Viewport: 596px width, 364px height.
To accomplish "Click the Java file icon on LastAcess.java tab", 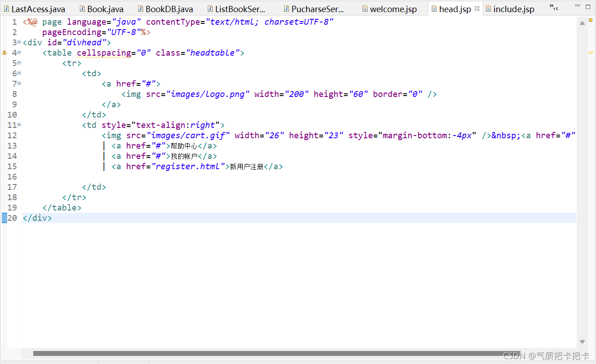I will coord(7,9).
